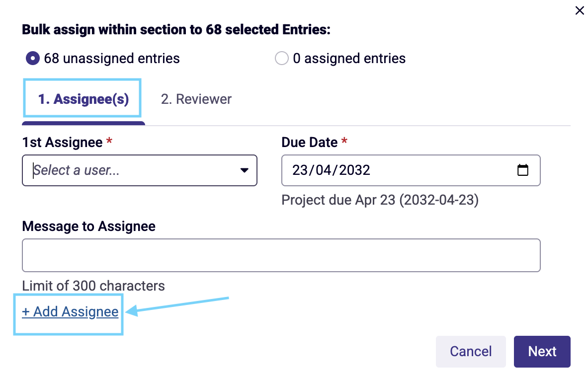This screenshot has width=588, height=380.
Task: Select the 0 assigned entries radio button
Action: [282, 59]
